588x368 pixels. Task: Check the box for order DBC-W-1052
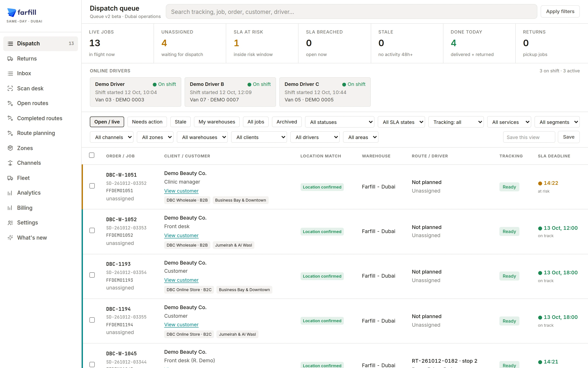(x=92, y=230)
